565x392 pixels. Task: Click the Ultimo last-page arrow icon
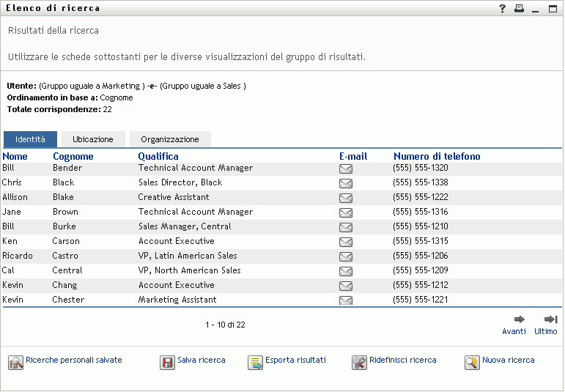[x=550, y=319]
